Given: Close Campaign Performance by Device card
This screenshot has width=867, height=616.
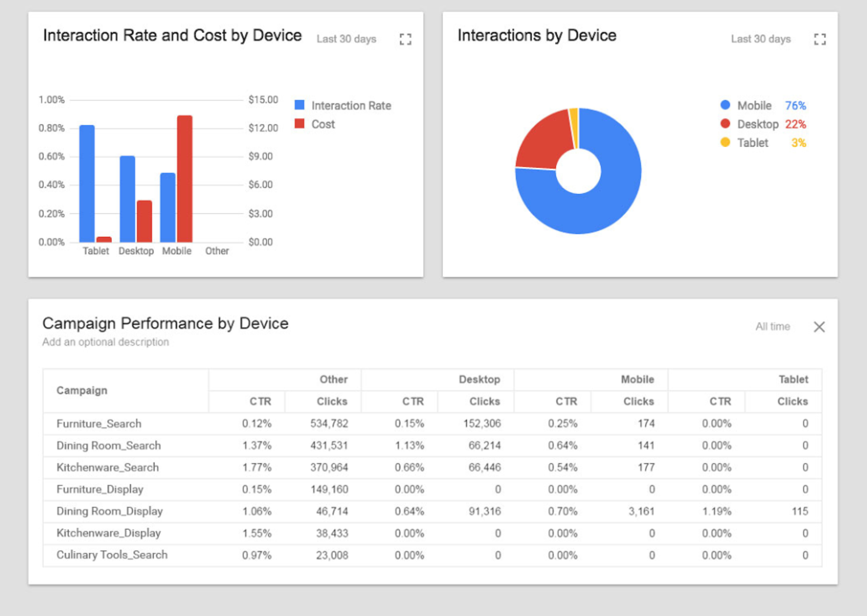Looking at the screenshot, I should pyautogui.click(x=819, y=327).
